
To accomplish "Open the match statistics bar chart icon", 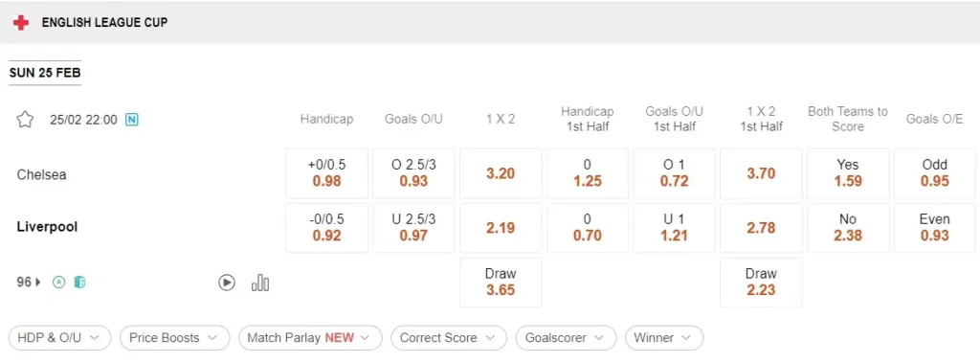I will (260, 283).
